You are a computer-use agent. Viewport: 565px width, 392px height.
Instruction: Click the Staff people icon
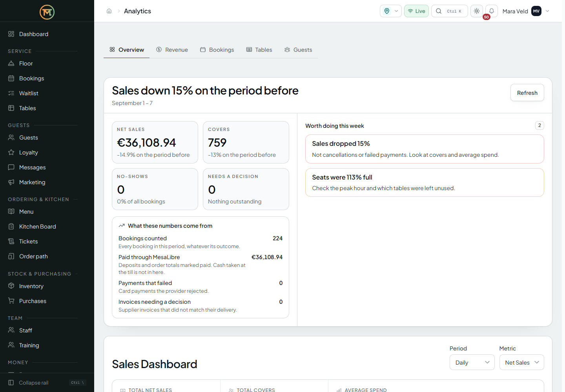[11, 330]
